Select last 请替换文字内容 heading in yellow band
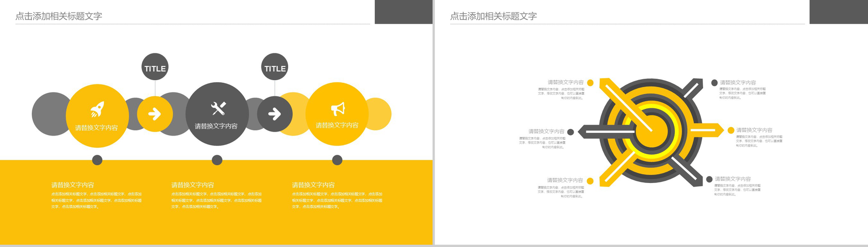Viewport: 868px width, 247px height. tap(313, 185)
